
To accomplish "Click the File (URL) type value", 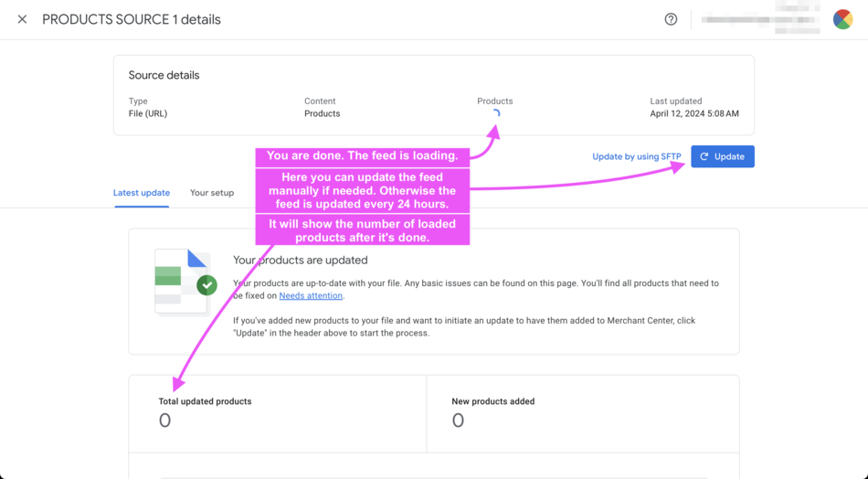I will [148, 114].
